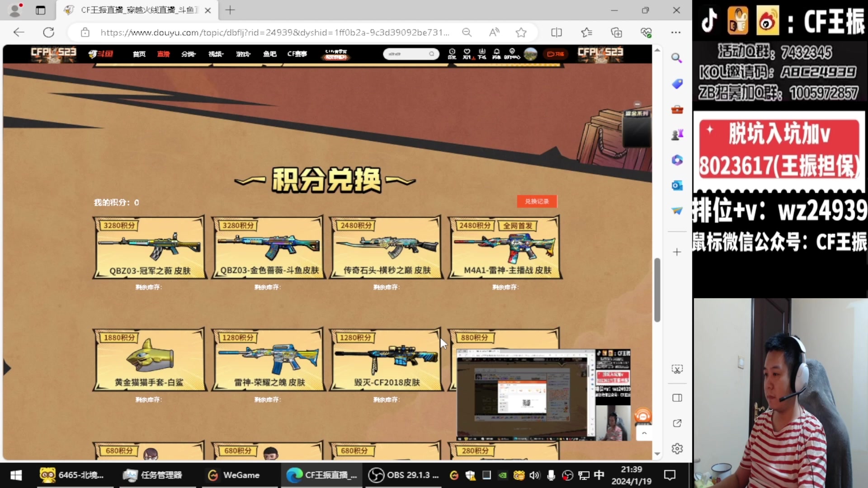Open Outlook from the Edge sidebar
The height and width of the screenshot is (488, 868).
[x=677, y=186]
